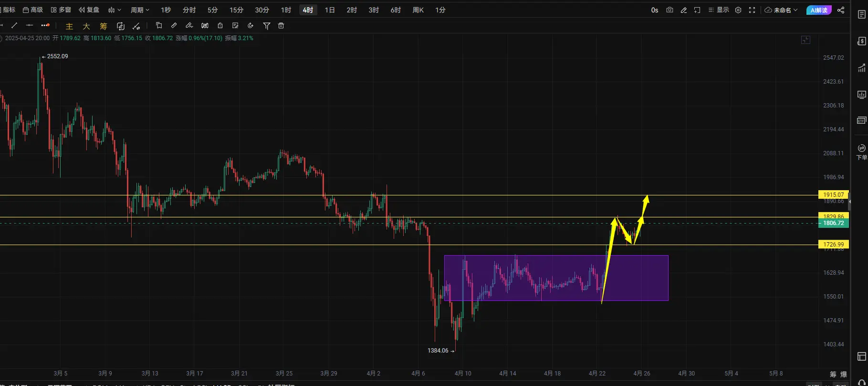The width and height of the screenshot is (868, 386).
Task: Click the chart pane minimize corner icon
Action: [x=805, y=40]
